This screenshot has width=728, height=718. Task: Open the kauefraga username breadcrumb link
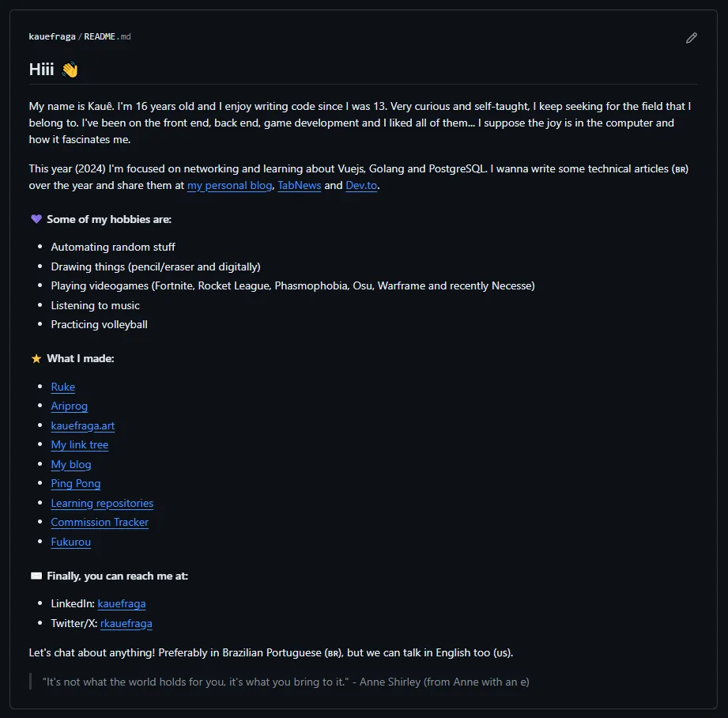52,37
